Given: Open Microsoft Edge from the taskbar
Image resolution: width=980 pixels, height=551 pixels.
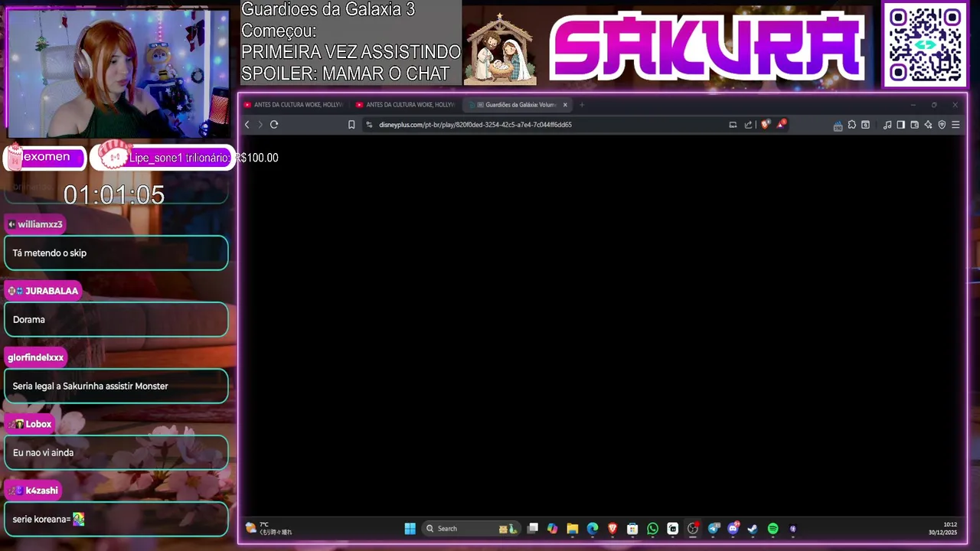Looking at the screenshot, I should (x=593, y=529).
